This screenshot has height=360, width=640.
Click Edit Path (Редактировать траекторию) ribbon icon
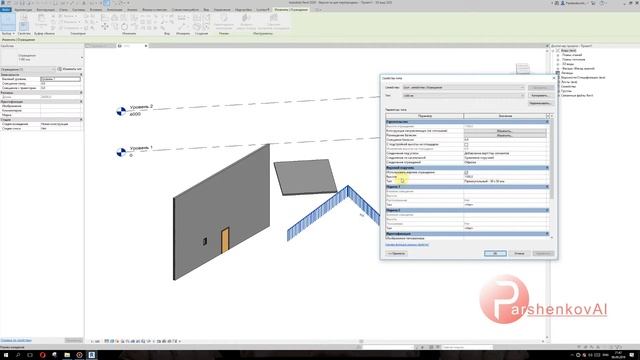click(224, 21)
